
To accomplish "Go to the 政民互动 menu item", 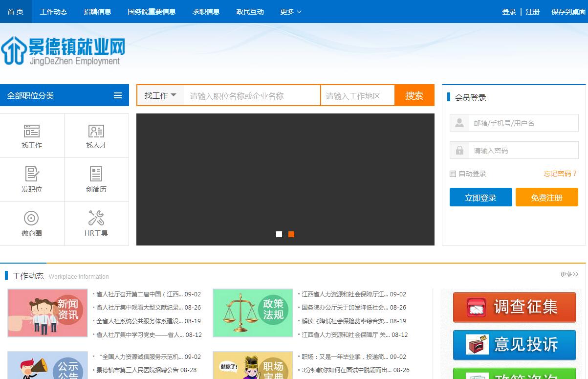I will click(x=250, y=12).
